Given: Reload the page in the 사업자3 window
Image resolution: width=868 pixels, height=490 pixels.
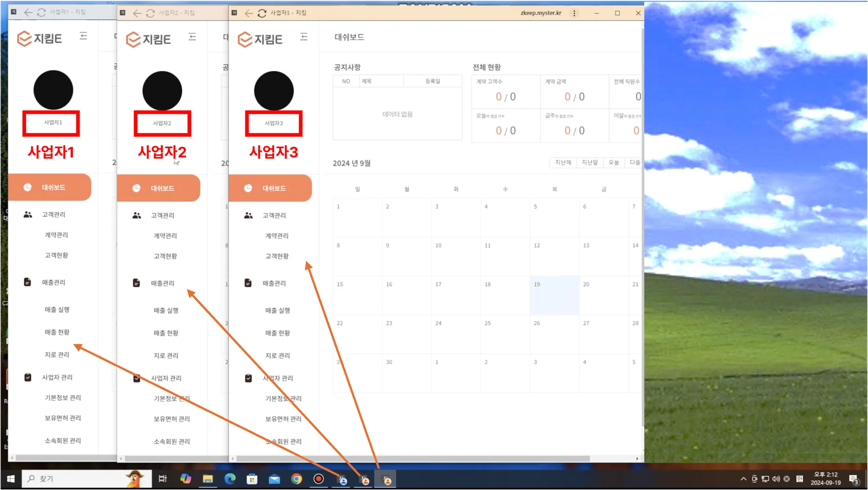Looking at the screenshot, I should (x=262, y=13).
